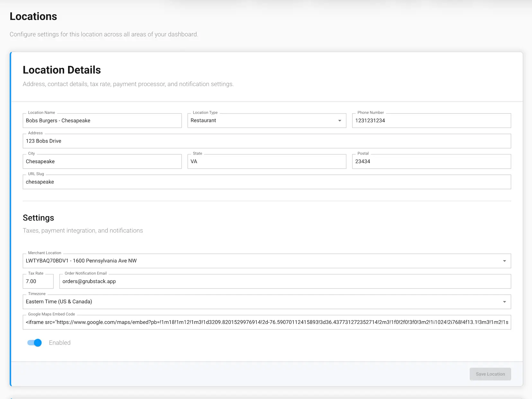Click the 'Enabled' label text
532x399 pixels.
pos(60,343)
